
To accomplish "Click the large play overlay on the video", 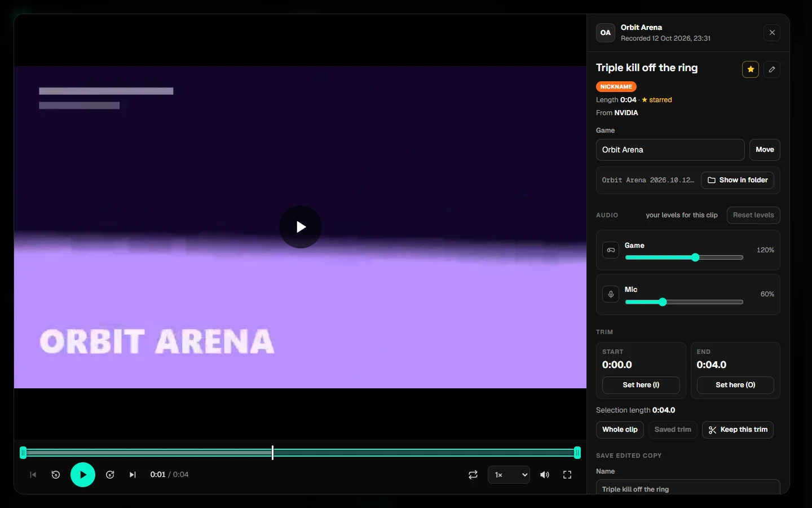I will coord(301,227).
